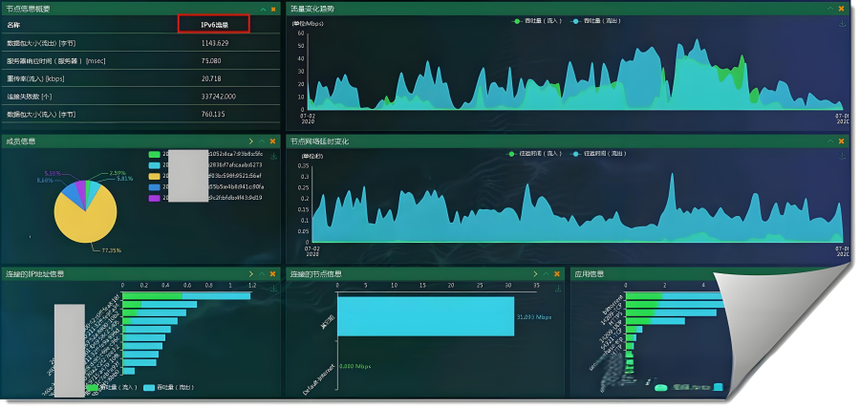Image resolution: width=860 pixels, height=409 pixels.
Task: Select the 连接失败数 [个] row label
Action: pyautogui.click(x=29, y=96)
